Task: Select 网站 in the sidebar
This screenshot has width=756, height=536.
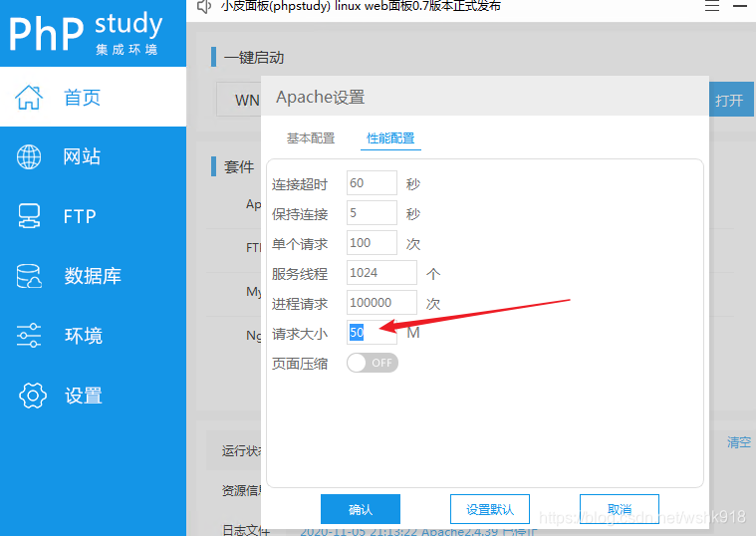Action: pyautogui.click(x=93, y=156)
